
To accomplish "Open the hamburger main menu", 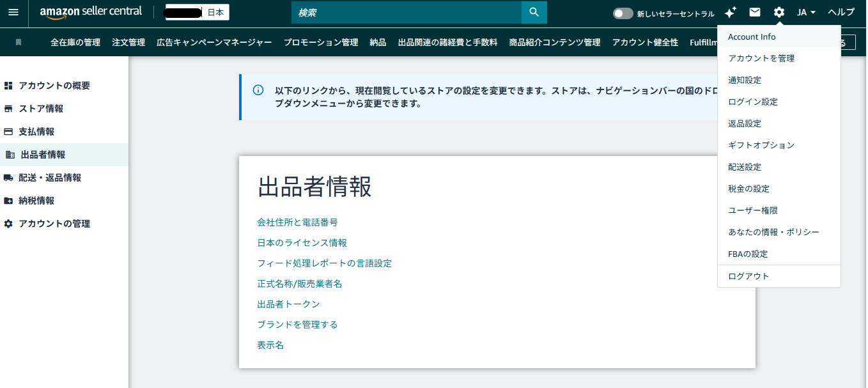I will click(x=13, y=12).
